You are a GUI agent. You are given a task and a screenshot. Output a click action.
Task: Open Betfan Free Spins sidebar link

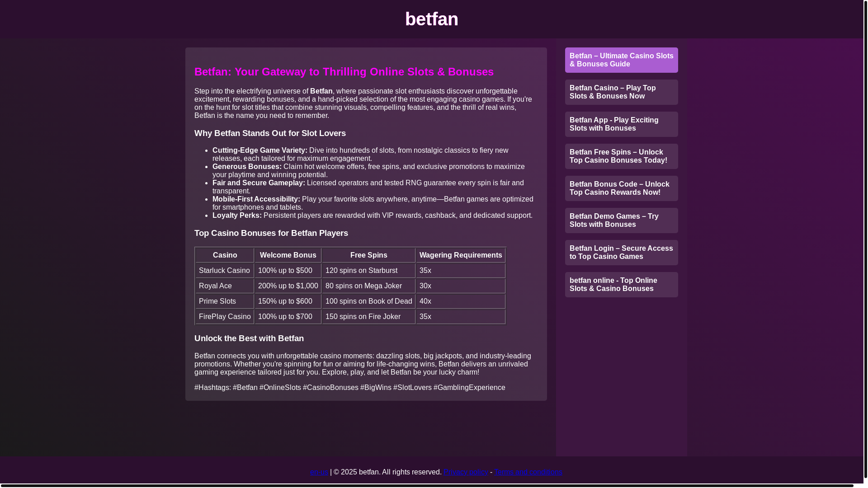pyautogui.click(x=621, y=156)
